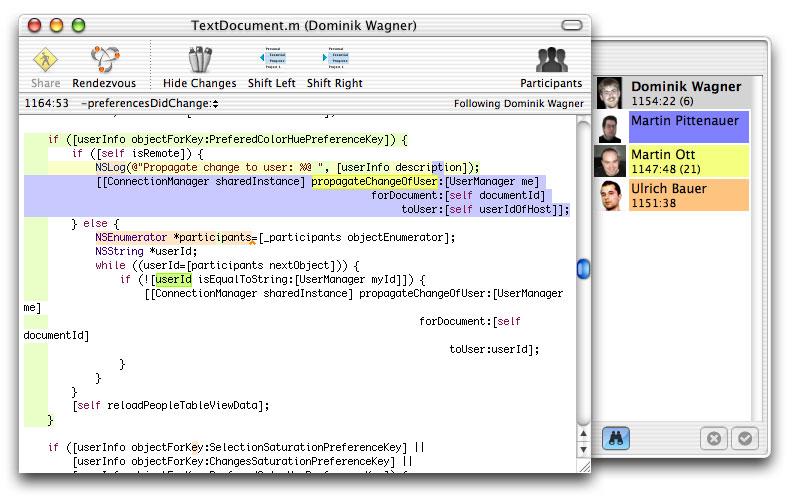
Task: Click the toUser:userId]; code line
Action: pyautogui.click(x=494, y=349)
